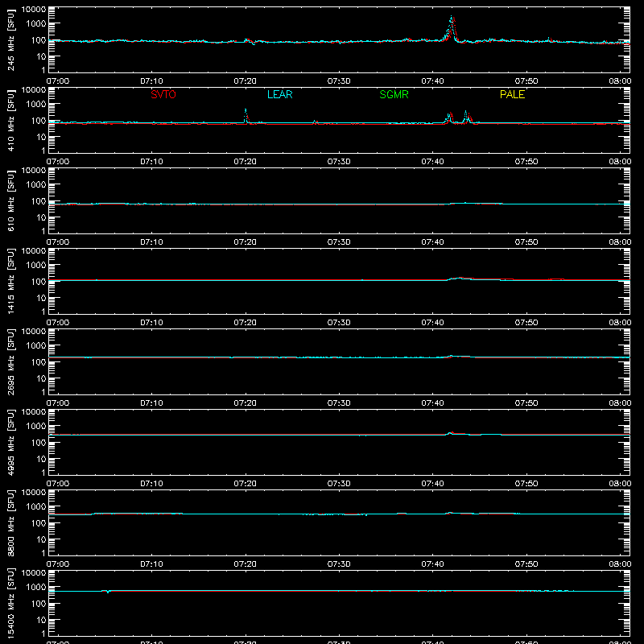The height and width of the screenshot is (644, 644).
Task: Click the cyan LEAR legend label
Action: 279,94
